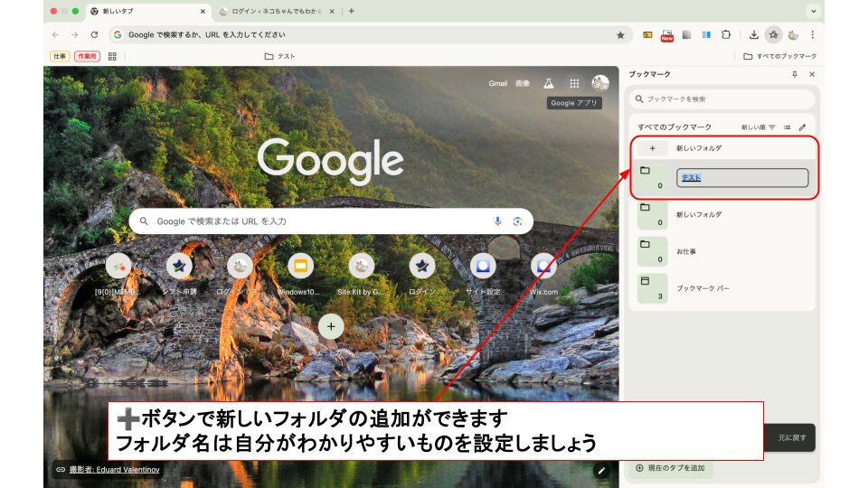Screen dimensions: 868x488
Task: Expand the tab search chevron
Action: [814, 11]
